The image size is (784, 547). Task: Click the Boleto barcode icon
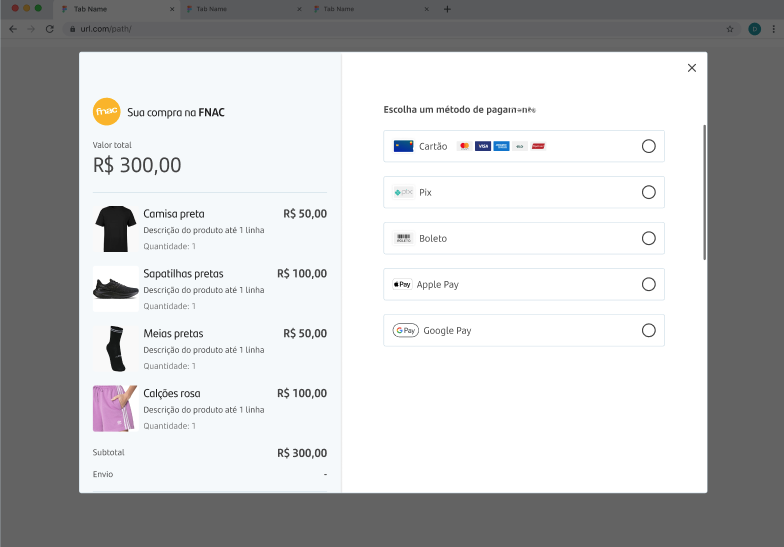[404, 238]
